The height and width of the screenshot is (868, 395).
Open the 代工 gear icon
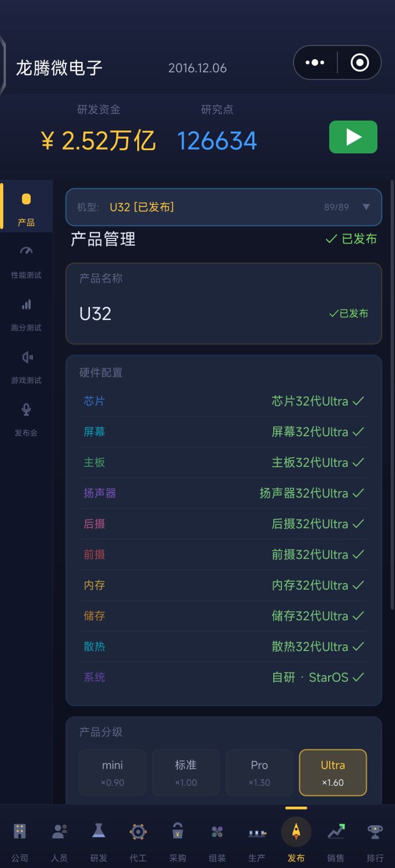[x=138, y=832]
